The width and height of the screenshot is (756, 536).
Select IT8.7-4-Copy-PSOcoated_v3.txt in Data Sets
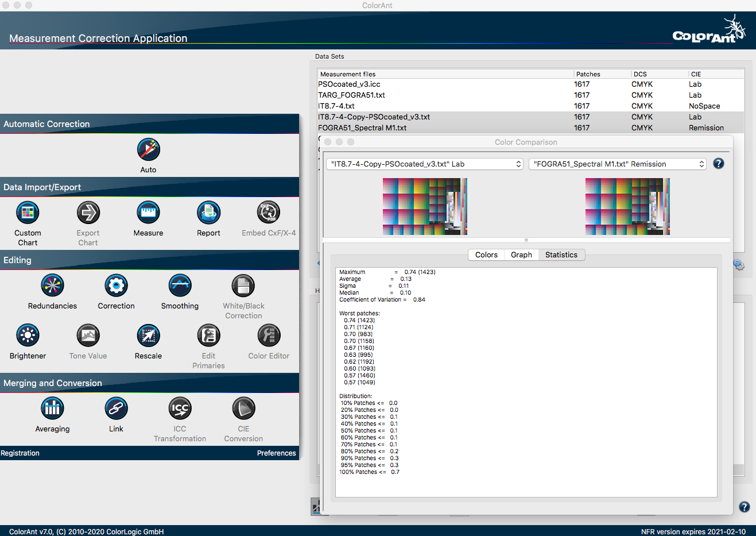(x=530, y=117)
